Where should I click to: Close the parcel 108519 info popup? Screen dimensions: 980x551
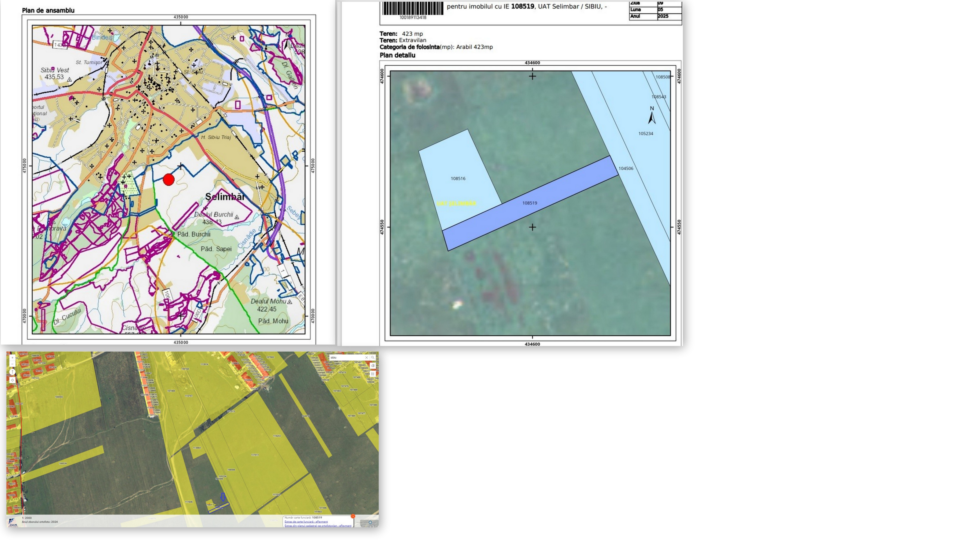[x=353, y=516]
